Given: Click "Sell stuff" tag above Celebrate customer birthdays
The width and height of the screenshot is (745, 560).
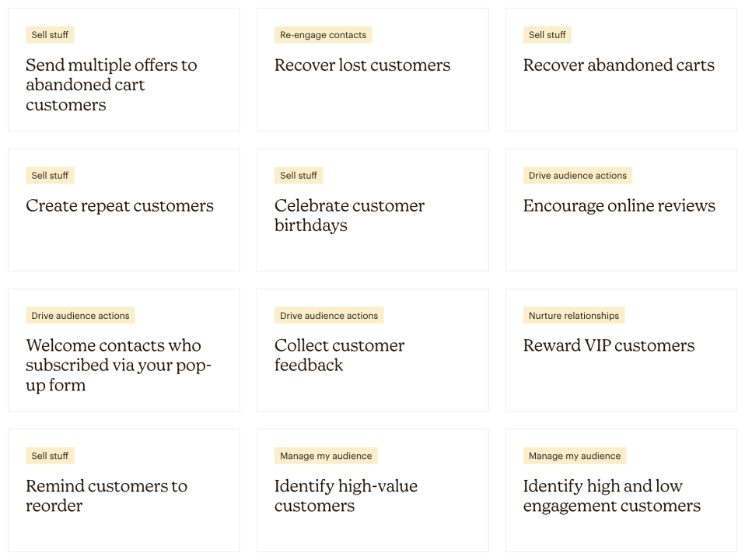Looking at the screenshot, I should tap(299, 176).
